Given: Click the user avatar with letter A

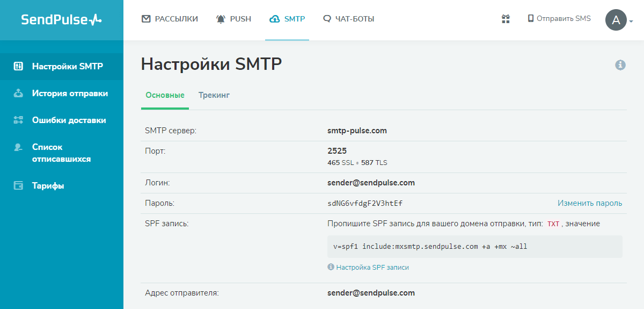Looking at the screenshot, I should [616, 20].
